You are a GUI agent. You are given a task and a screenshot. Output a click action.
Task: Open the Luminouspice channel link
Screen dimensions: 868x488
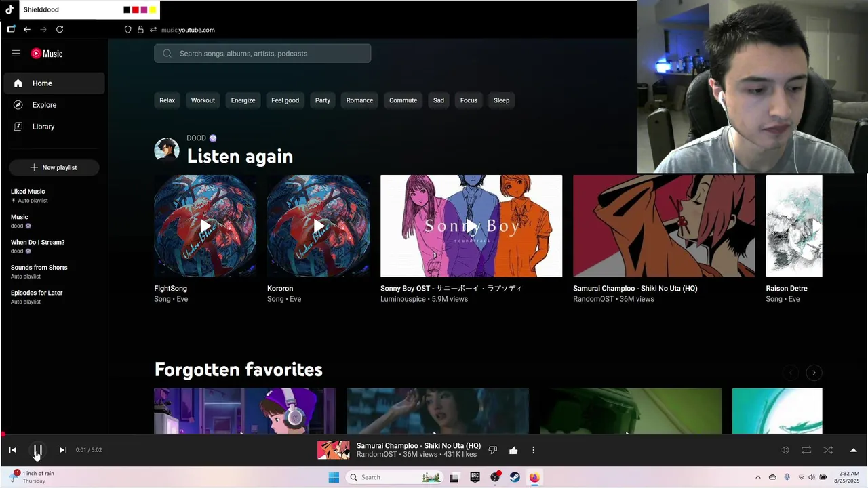point(403,299)
